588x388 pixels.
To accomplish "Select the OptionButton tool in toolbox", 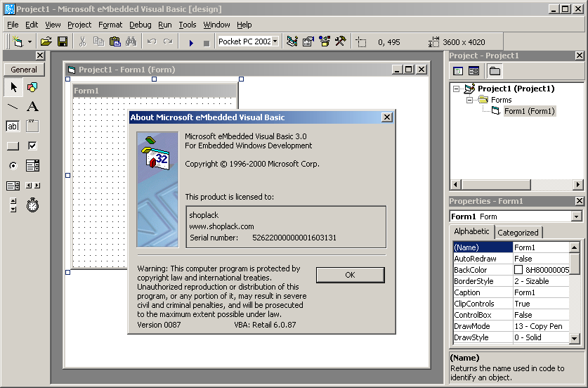I will click(13, 165).
